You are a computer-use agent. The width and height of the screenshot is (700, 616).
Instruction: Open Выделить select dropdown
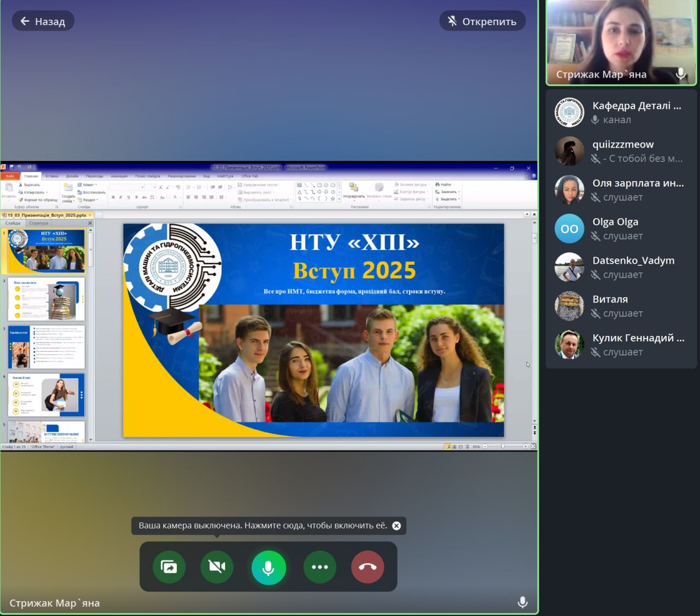point(447,199)
